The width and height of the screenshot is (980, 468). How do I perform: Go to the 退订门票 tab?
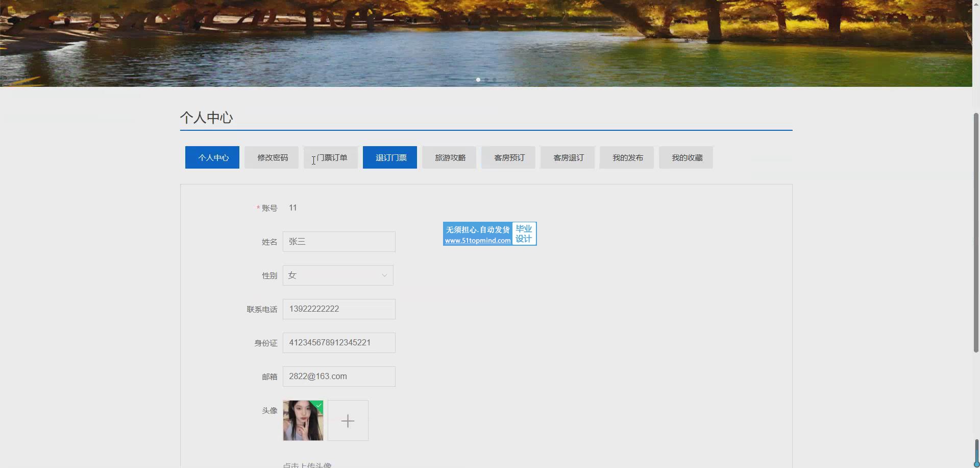tap(390, 157)
